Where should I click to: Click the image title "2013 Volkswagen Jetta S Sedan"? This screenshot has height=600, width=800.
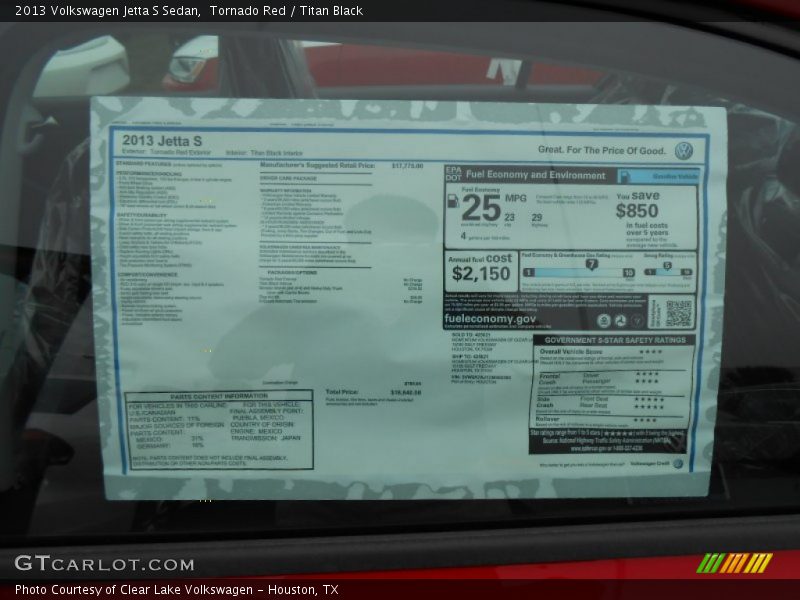click(x=107, y=10)
